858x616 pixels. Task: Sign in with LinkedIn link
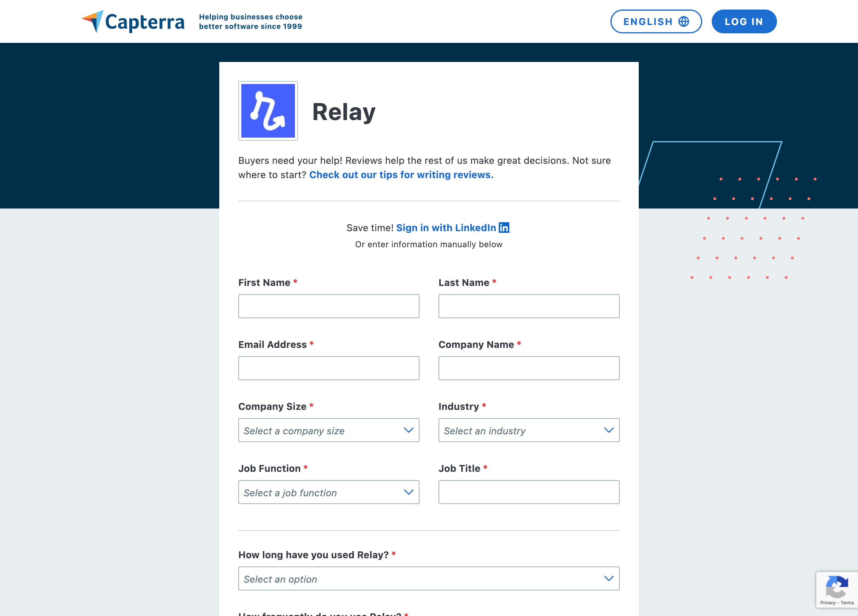pos(446,228)
